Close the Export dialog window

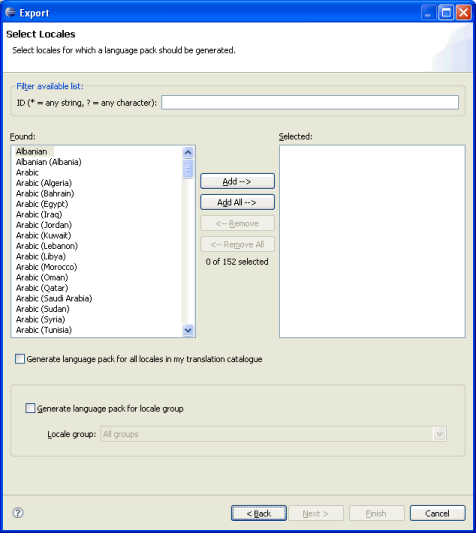pos(463,13)
